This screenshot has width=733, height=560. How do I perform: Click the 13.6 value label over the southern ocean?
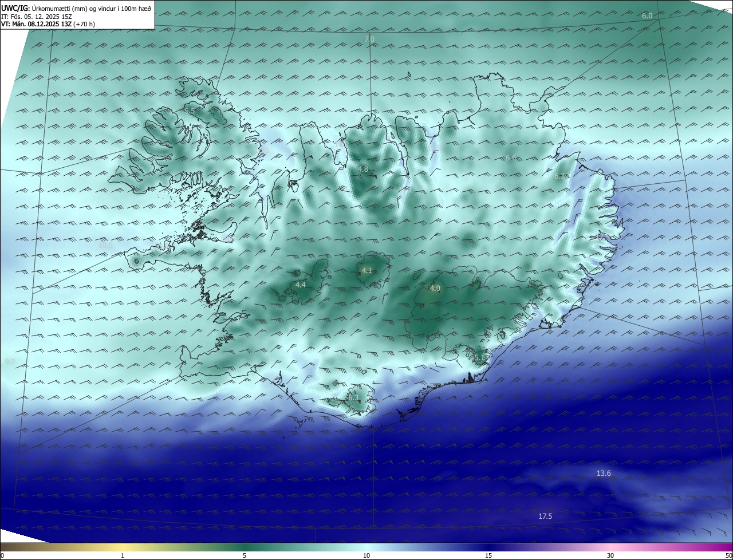(604, 474)
